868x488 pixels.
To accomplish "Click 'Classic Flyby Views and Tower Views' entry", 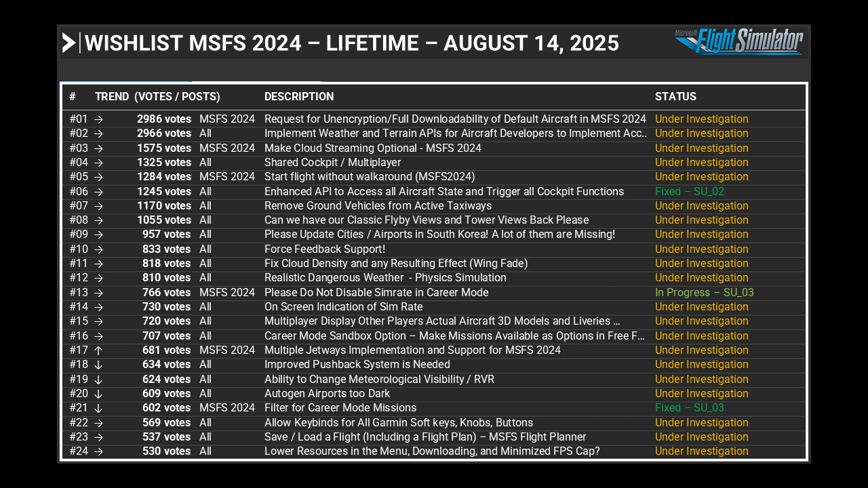I will click(427, 220).
